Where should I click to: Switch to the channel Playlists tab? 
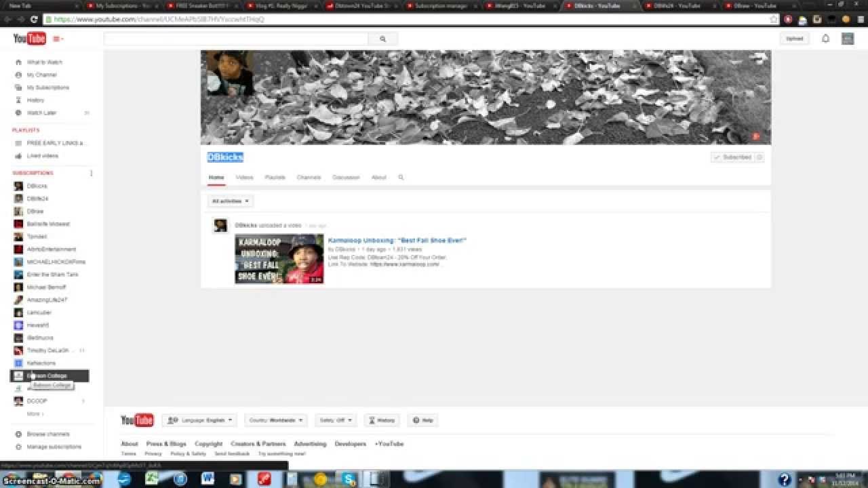click(x=275, y=178)
